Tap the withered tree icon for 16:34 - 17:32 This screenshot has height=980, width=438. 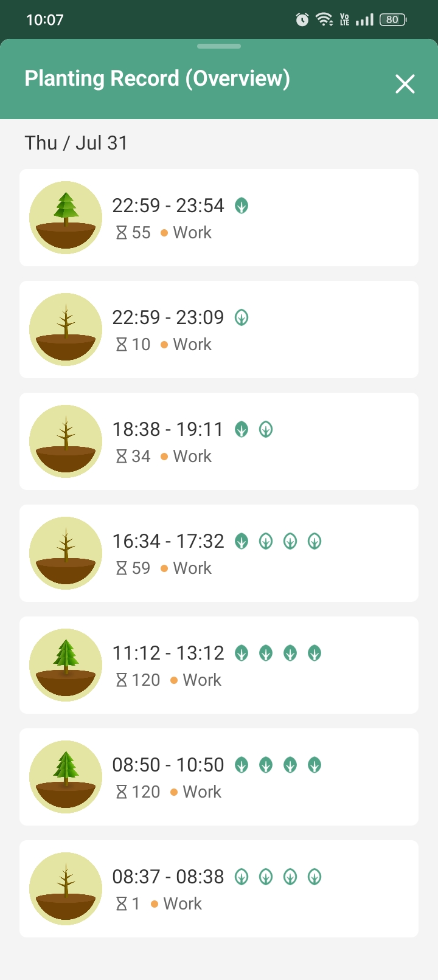click(x=66, y=553)
